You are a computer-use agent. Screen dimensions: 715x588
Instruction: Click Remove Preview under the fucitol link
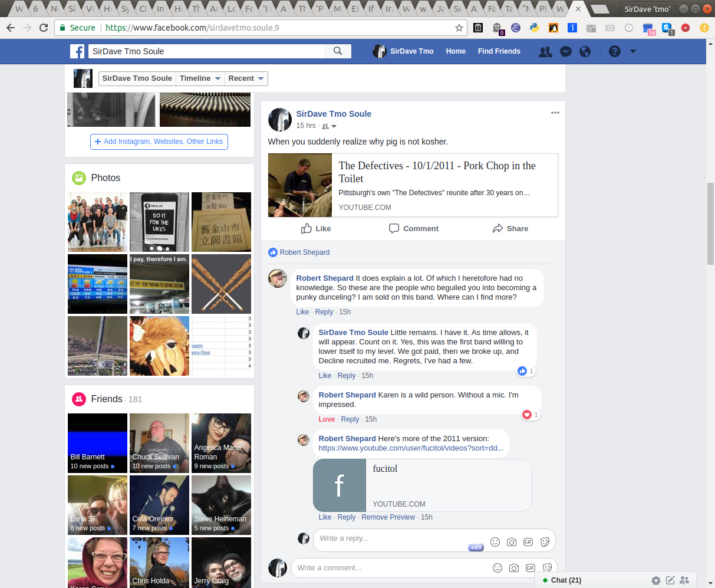point(388,517)
